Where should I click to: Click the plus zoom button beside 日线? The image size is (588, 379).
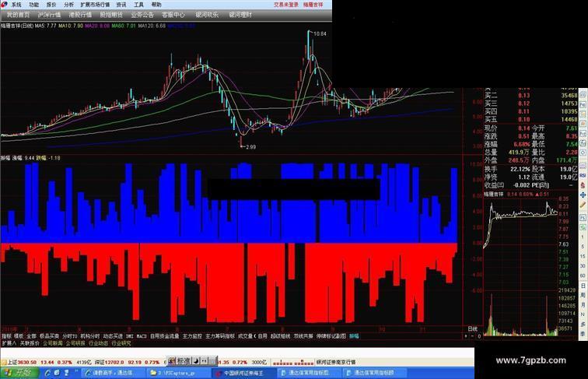click(x=466, y=336)
